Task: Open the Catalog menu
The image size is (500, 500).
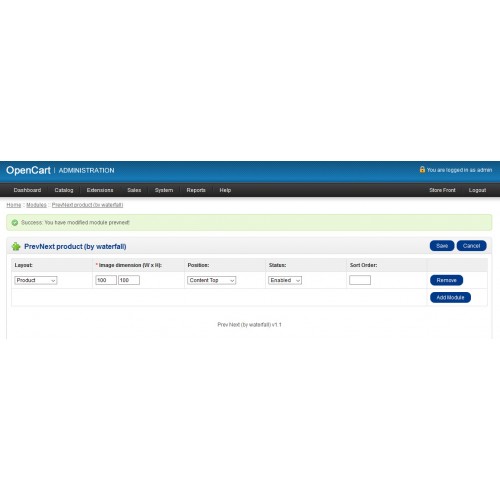Action: tap(64, 190)
